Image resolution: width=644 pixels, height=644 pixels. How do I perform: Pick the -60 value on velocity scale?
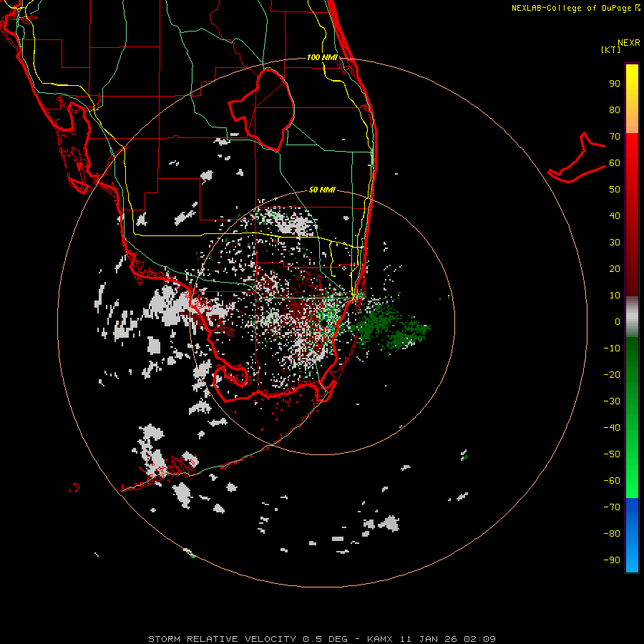click(x=612, y=481)
